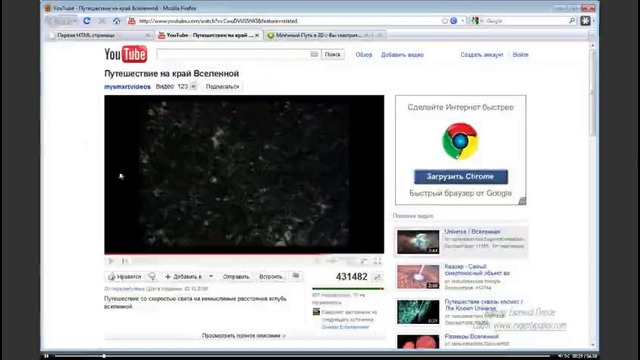Click the ad corner info icon
Screen dimensions: 640x360
tap(522, 201)
